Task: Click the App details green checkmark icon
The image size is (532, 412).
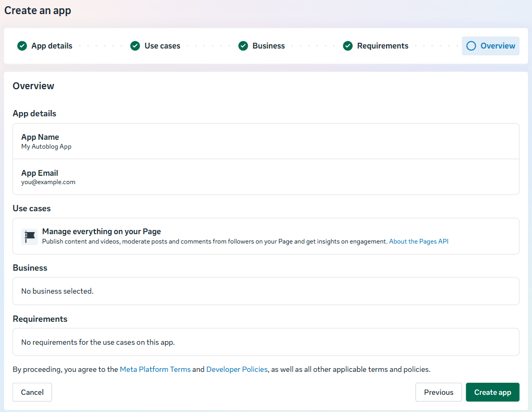Action: pos(22,46)
